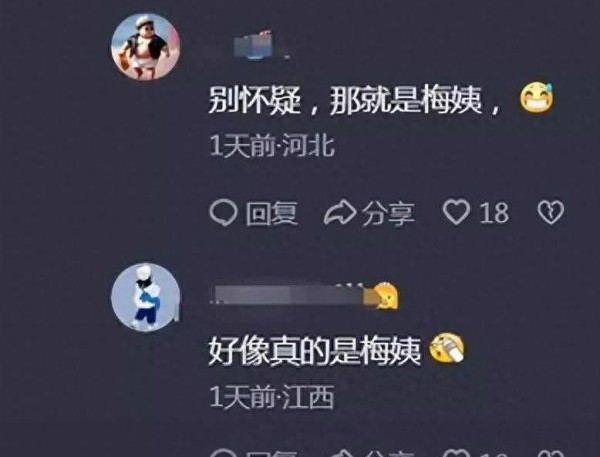This screenshot has width=600, height=457.
Task: Tap the cut-off reply icon below the Jiangxi comment
Action: pos(224,452)
